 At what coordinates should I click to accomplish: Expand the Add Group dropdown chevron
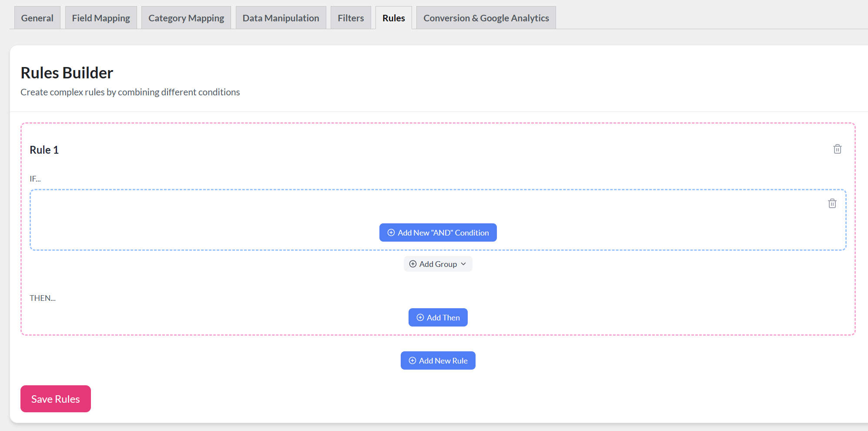463,264
